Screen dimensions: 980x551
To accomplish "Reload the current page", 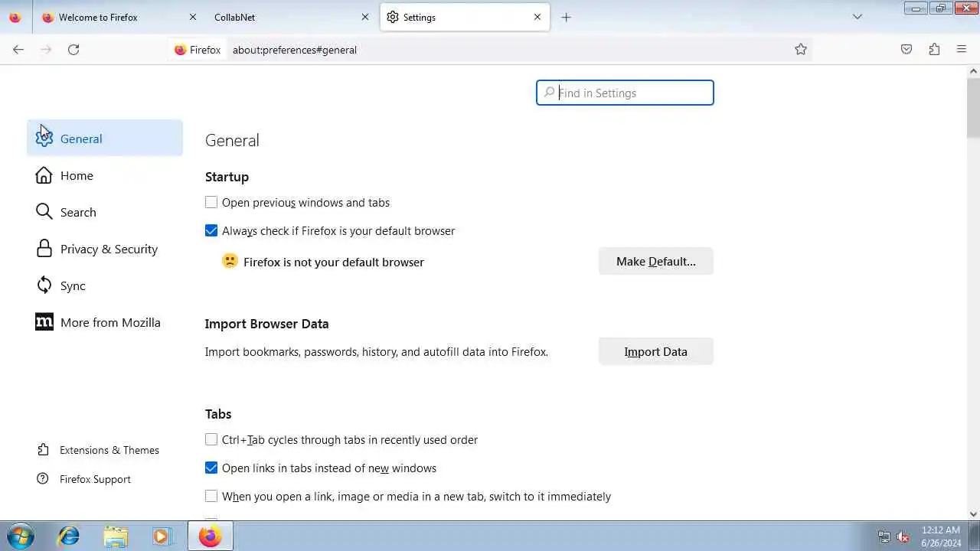I will point(73,50).
